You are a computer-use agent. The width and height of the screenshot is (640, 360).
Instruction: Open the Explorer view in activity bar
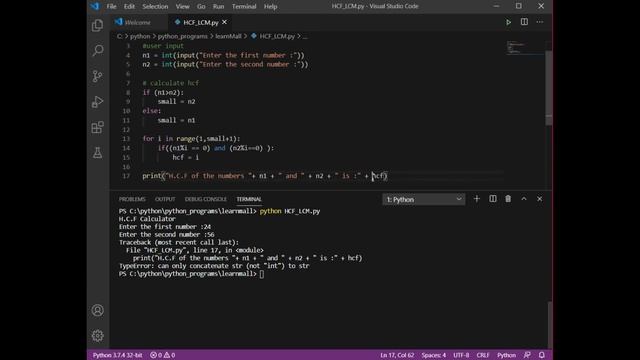[98, 25]
